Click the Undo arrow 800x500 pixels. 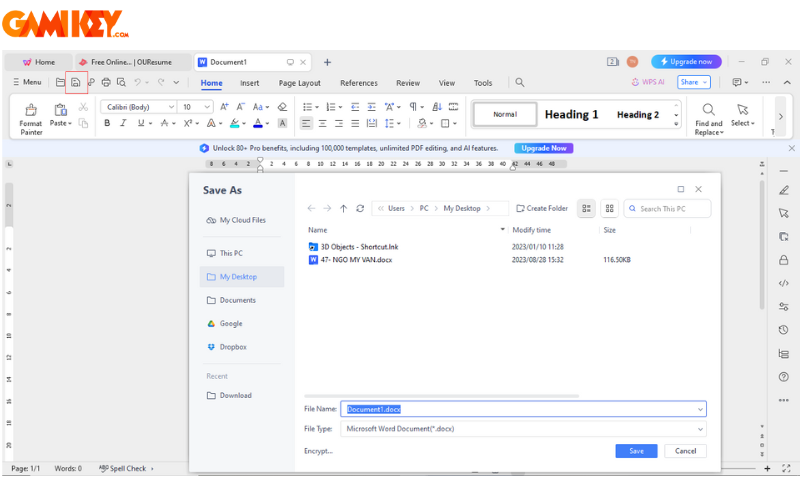(x=137, y=82)
